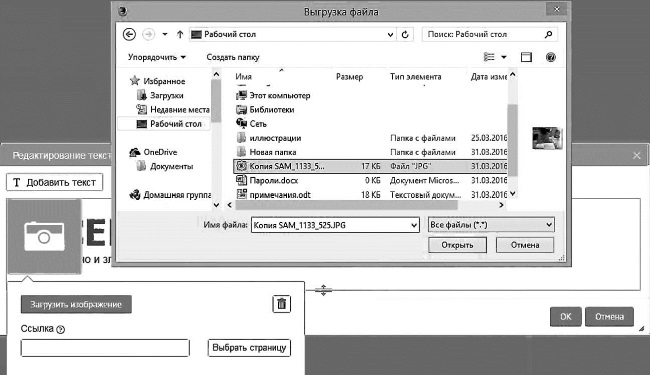
Task: Click the Ссылка URL input field
Action: pos(105,348)
